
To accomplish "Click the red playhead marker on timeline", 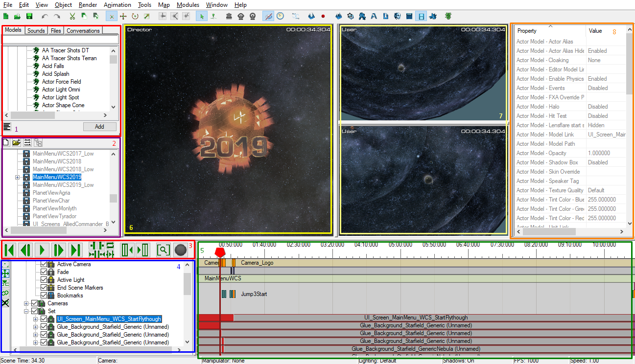I will [x=220, y=252].
